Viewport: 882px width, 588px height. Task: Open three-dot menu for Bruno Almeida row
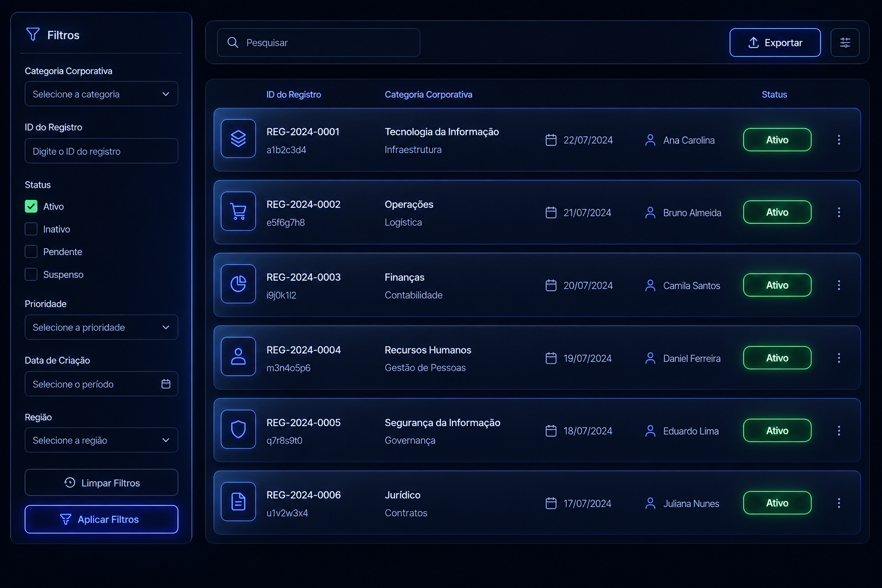pos(838,212)
